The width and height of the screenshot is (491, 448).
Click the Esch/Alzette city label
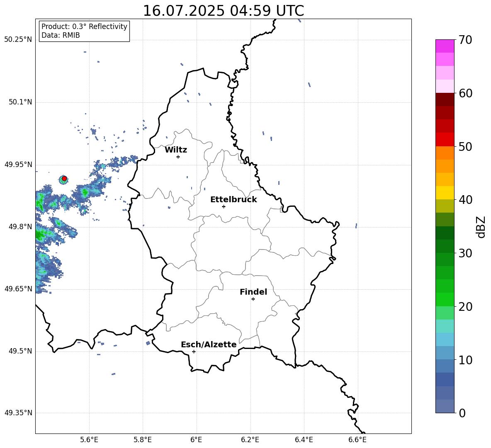pyautogui.click(x=209, y=344)
